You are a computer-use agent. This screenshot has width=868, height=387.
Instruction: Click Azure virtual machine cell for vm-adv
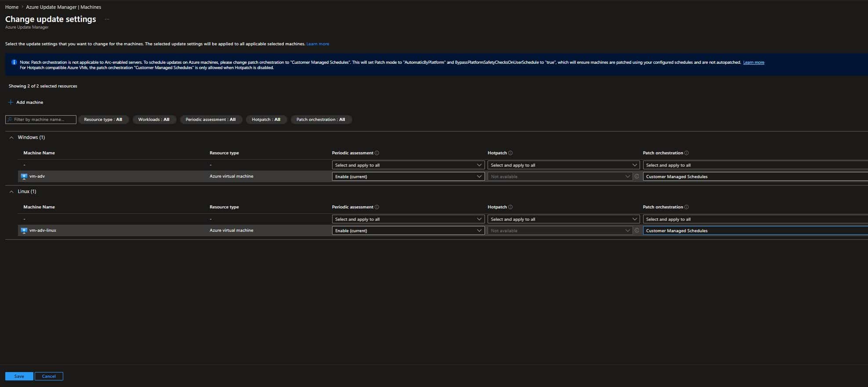click(231, 176)
